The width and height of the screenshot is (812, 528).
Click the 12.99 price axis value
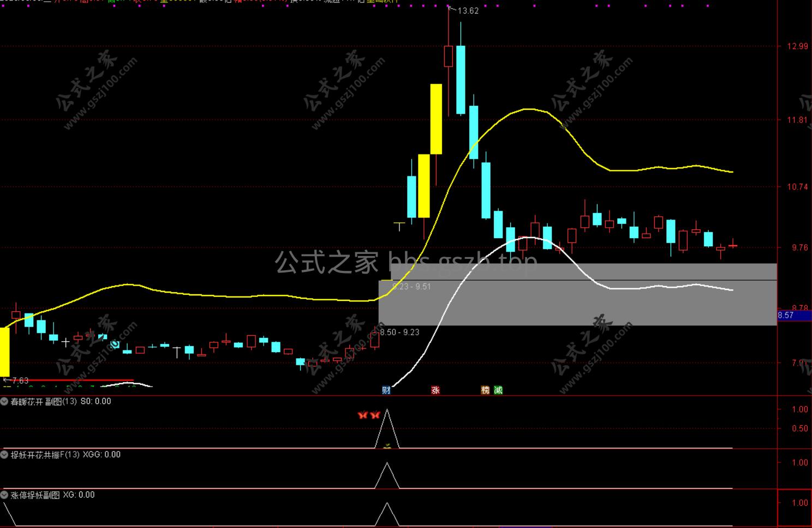(x=797, y=46)
